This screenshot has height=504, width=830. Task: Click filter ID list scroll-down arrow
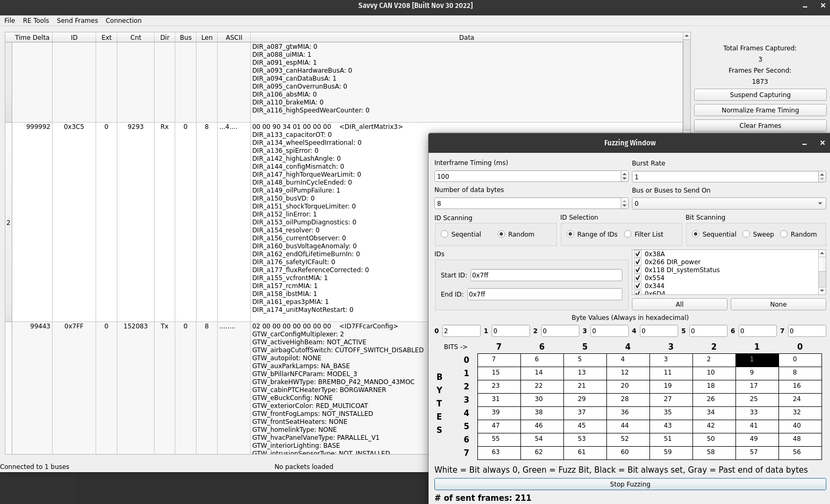click(822, 291)
